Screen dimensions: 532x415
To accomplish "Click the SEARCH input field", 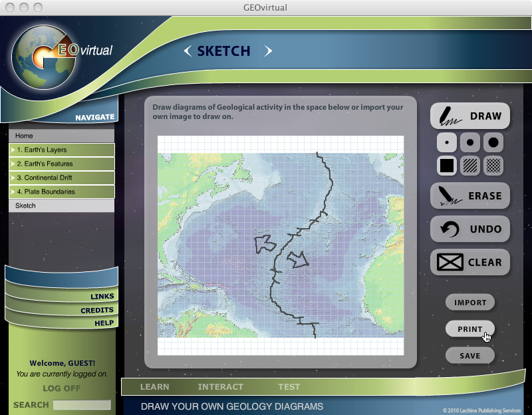I will [82, 404].
